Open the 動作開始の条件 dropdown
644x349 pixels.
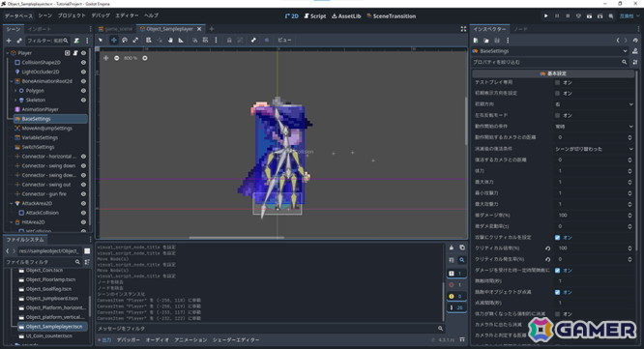(x=594, y=127)
